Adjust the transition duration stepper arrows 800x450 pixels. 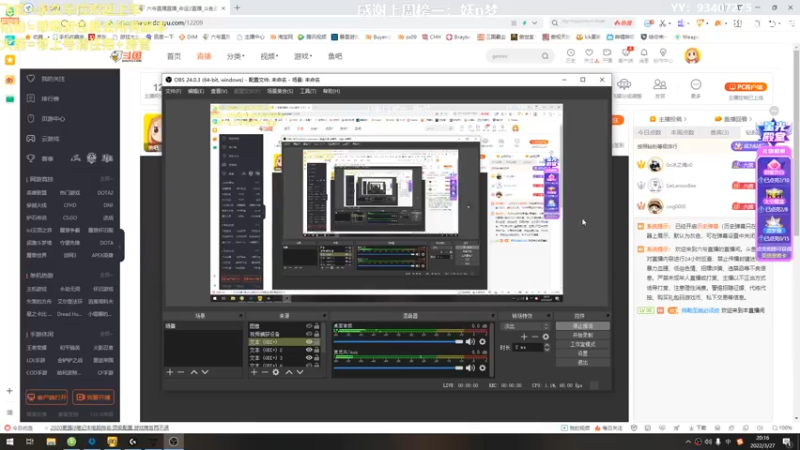click(x=547, y=347)
